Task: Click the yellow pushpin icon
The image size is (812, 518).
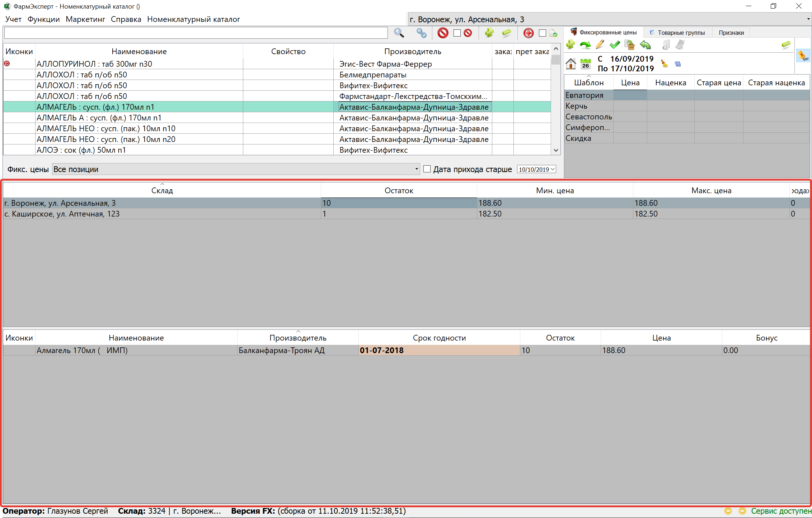Action: click(x=803, y=56)
